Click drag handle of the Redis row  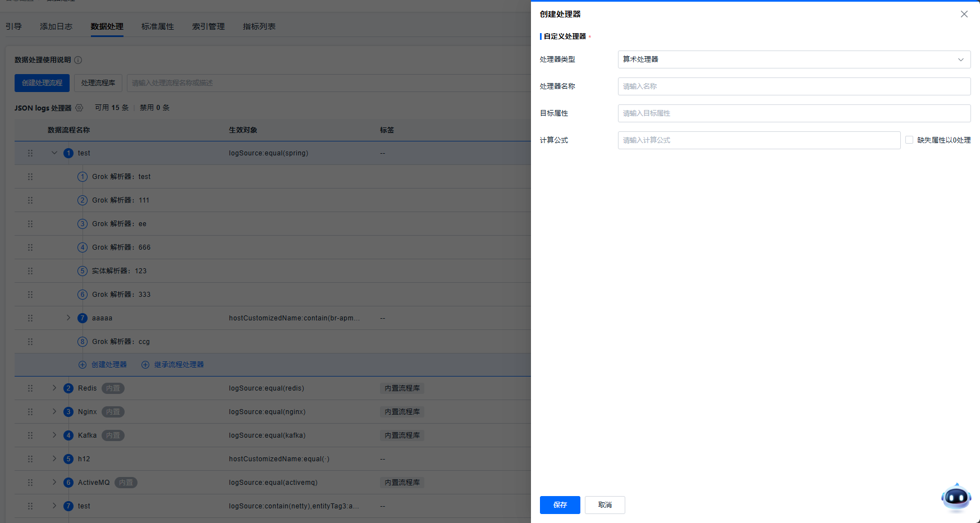(x=30, y=388)
